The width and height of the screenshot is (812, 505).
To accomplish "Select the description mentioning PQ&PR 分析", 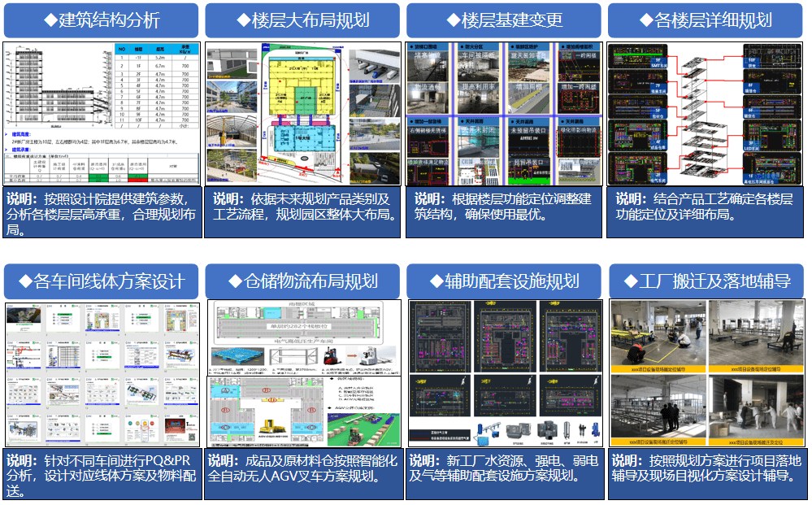I will coord(101,475).
